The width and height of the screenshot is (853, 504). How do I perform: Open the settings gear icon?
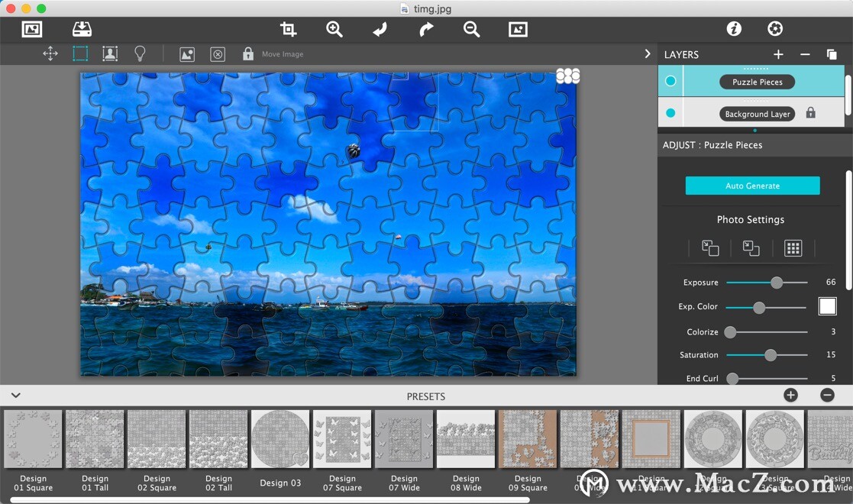tap(775, 29)
